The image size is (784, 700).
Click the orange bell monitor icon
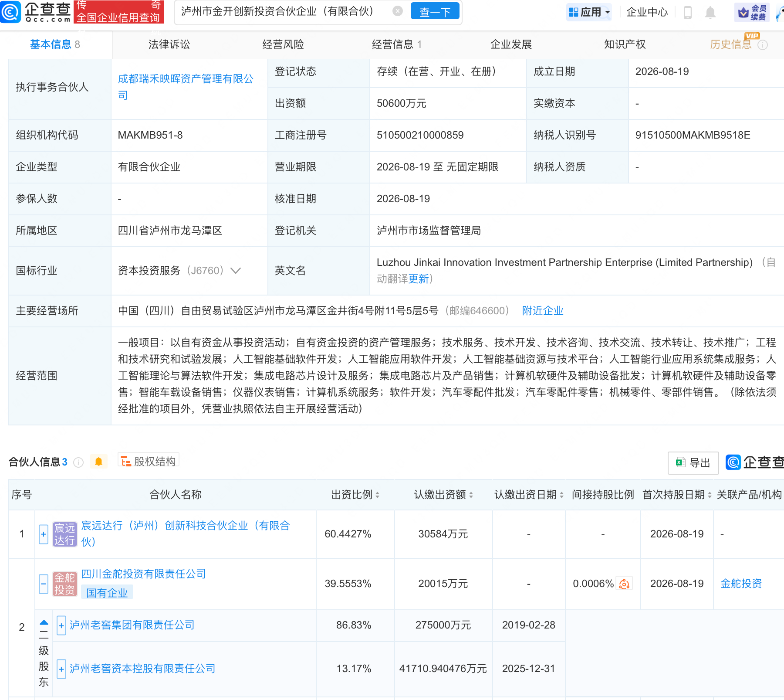pos(99,462)
